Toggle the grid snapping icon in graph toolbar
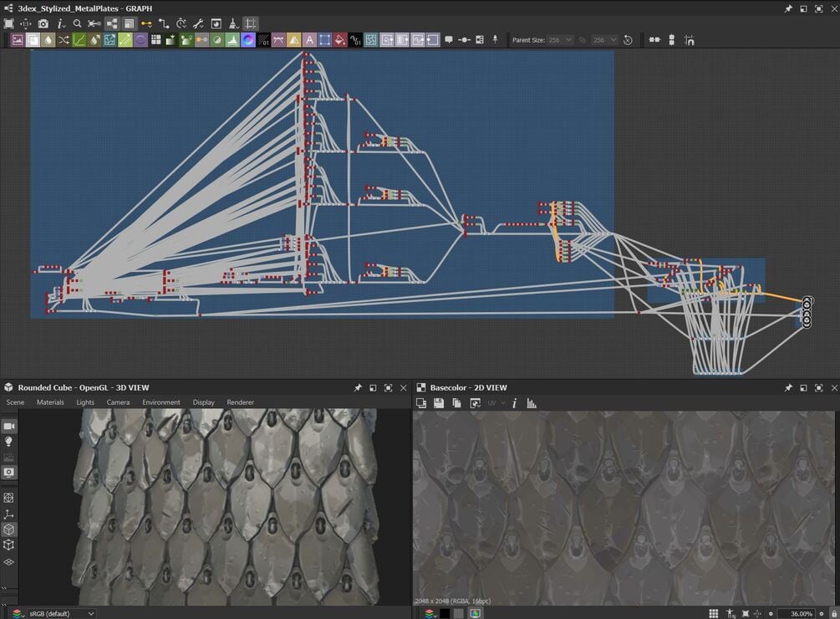The height and width of the screenshot is (619, 840). click(x=251, y=24)
